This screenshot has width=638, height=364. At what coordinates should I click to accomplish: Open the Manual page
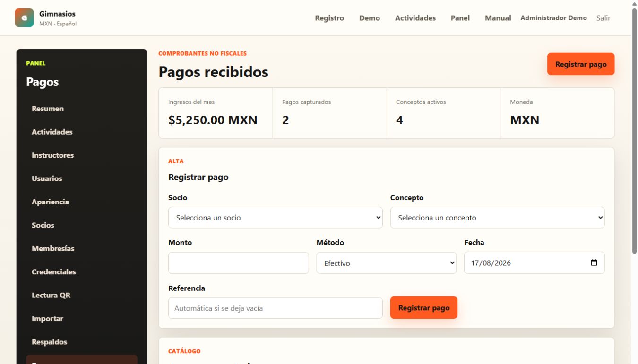498,18
